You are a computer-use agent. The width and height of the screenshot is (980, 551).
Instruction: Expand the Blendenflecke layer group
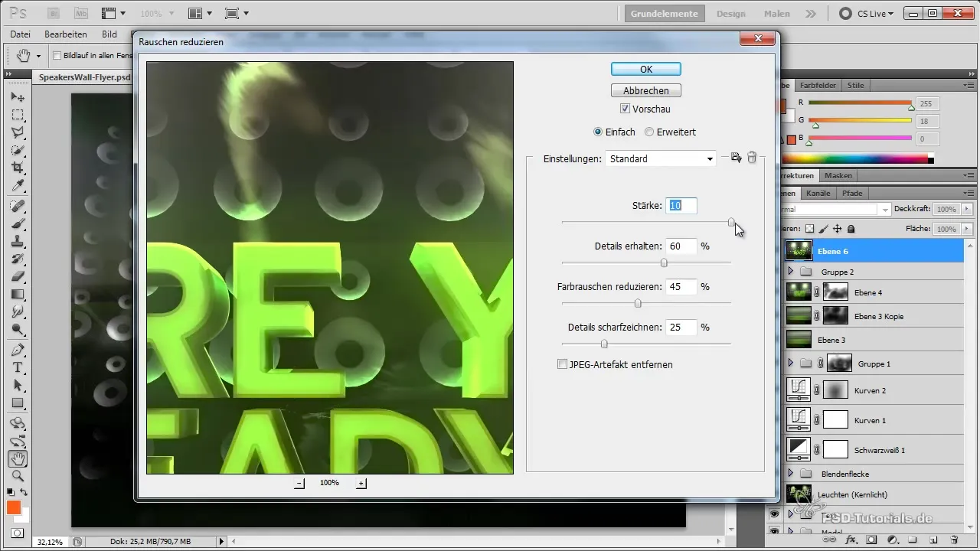click(791, 474)
